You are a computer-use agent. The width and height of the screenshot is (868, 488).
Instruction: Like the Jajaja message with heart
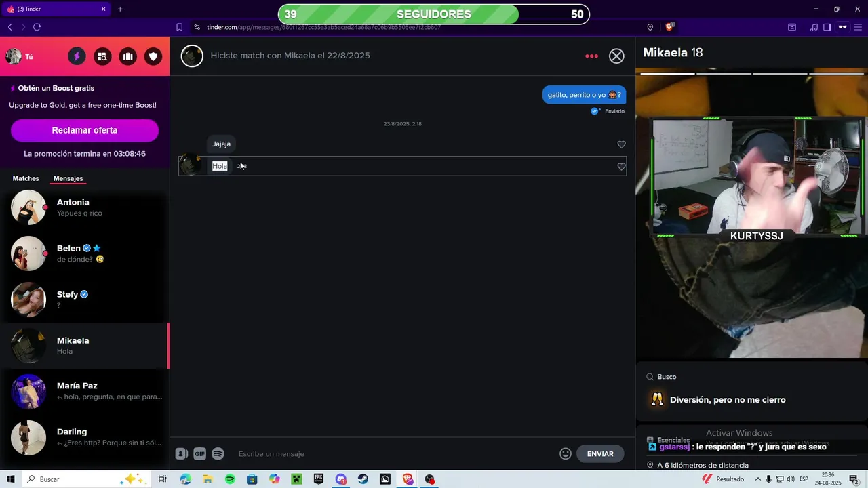[x=621, y=144]
